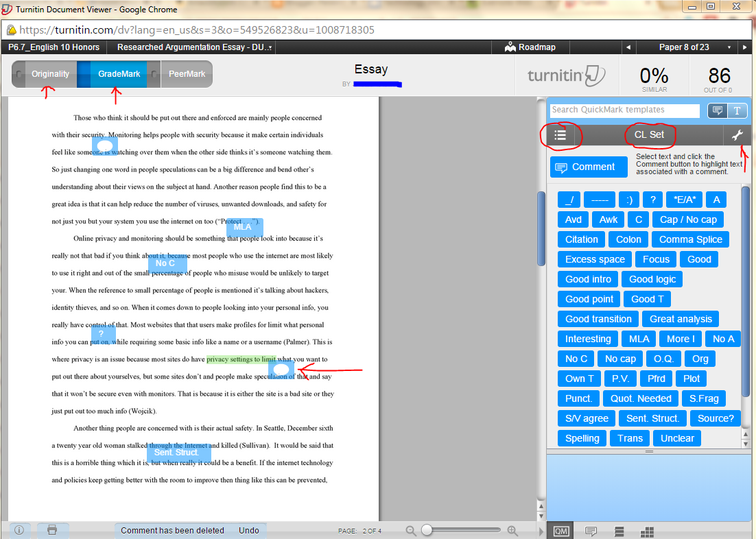Open general comments panel icon

point(591,531)
